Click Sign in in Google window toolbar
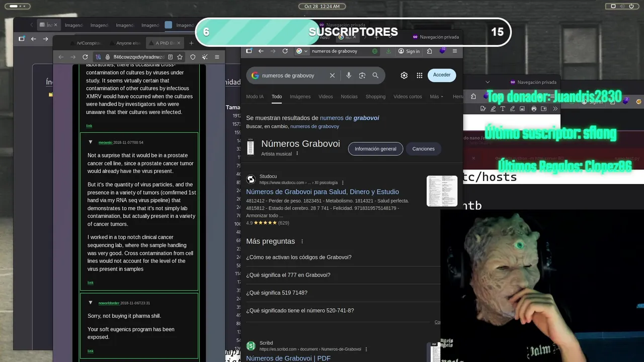This screenshot has width=644, height=362. [409, 51]
